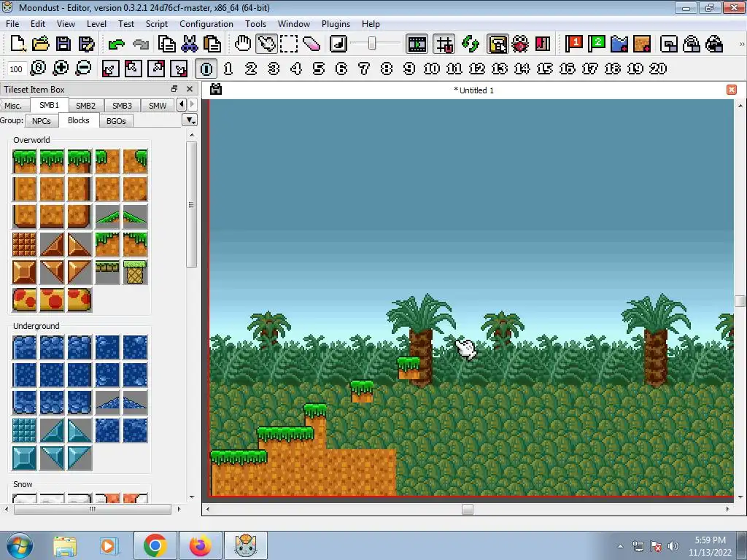The width and height of the screenshot is (747, 560).
Task: Switch to the SMW tileset tab
Action: click(x=158, y=106)
